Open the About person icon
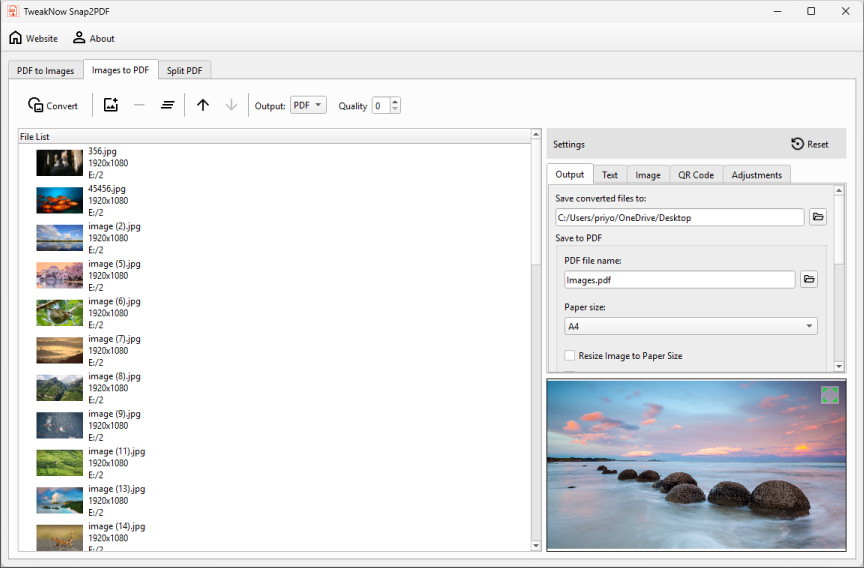Viewport: 864px width, 568px height. point(94,38)
